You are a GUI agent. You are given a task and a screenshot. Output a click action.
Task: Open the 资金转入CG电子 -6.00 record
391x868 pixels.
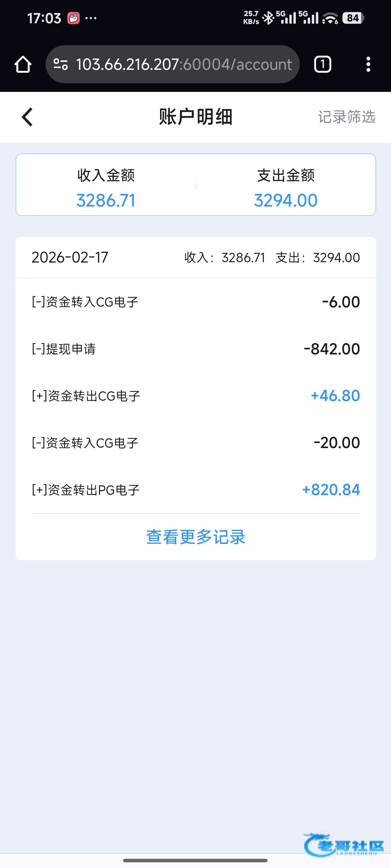point(195,302)
